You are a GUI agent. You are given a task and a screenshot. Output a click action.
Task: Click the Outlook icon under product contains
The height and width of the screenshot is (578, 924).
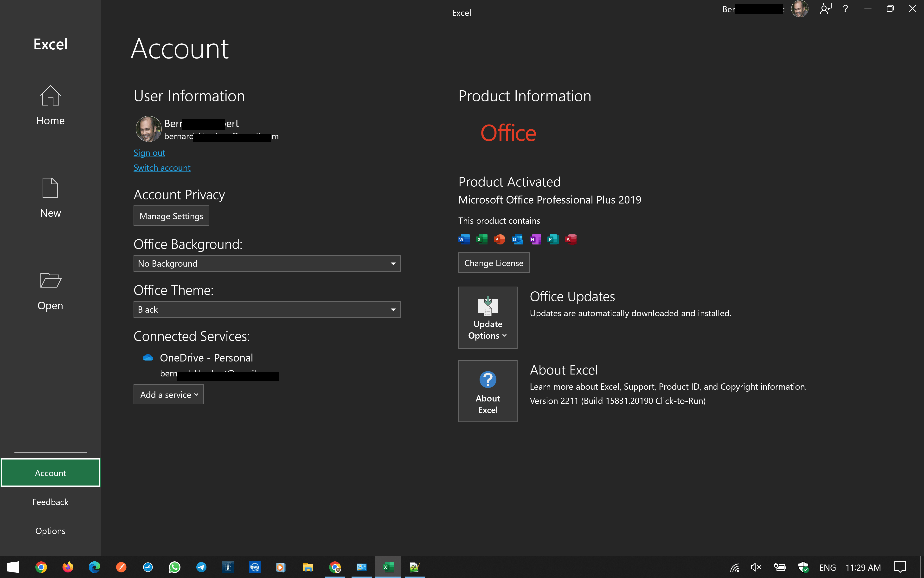coord(517,239)
